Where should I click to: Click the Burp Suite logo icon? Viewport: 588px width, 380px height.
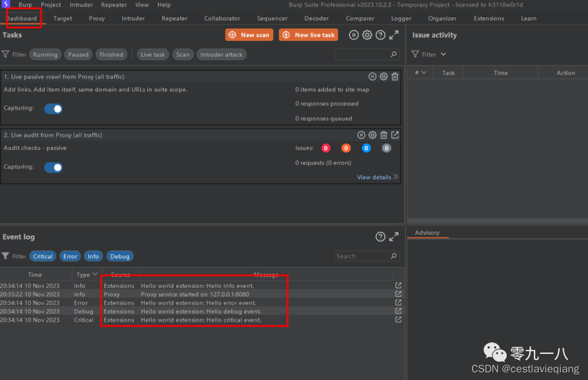(x=5, y=4)
